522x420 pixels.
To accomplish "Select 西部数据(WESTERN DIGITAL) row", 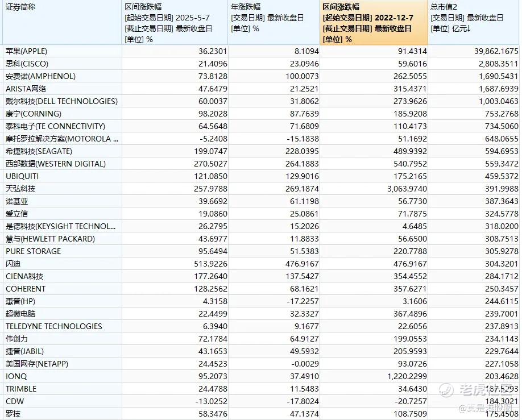I will pyautogui.click(x=56, y=164).
